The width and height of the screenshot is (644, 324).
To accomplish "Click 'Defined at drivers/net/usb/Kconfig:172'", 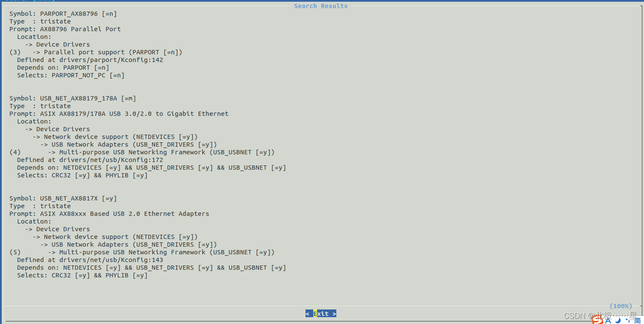I will pyautogui.click(x=90, y=160).
